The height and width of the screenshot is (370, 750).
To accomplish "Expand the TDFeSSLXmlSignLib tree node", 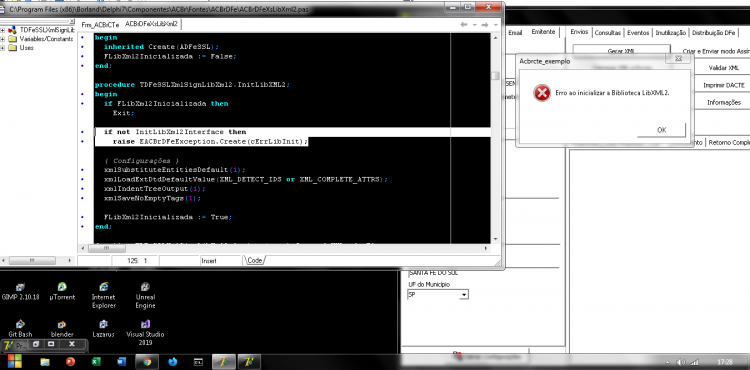I will pyautogui.click(x=3, y=30).
